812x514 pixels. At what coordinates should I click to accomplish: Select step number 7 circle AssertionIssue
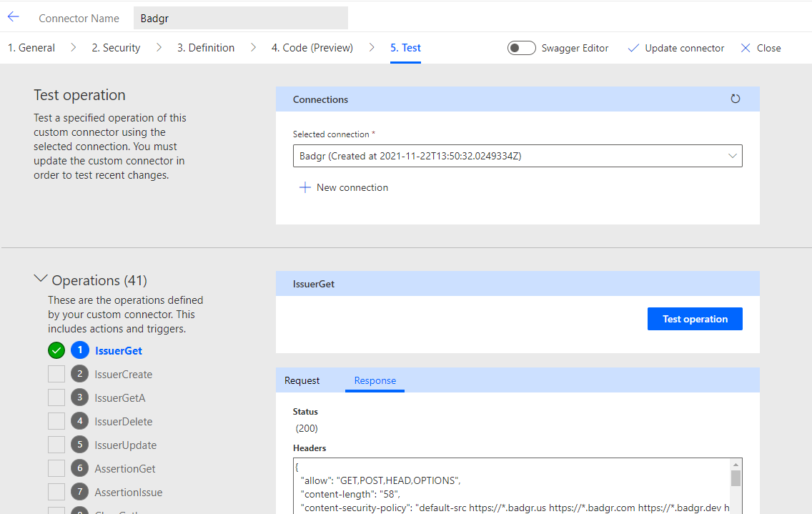80,493
